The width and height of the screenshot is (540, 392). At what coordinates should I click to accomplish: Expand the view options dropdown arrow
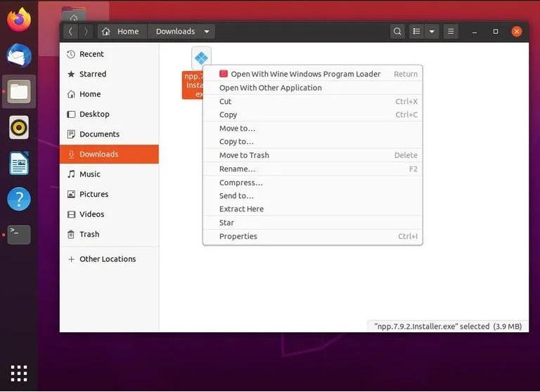[432, 32]
